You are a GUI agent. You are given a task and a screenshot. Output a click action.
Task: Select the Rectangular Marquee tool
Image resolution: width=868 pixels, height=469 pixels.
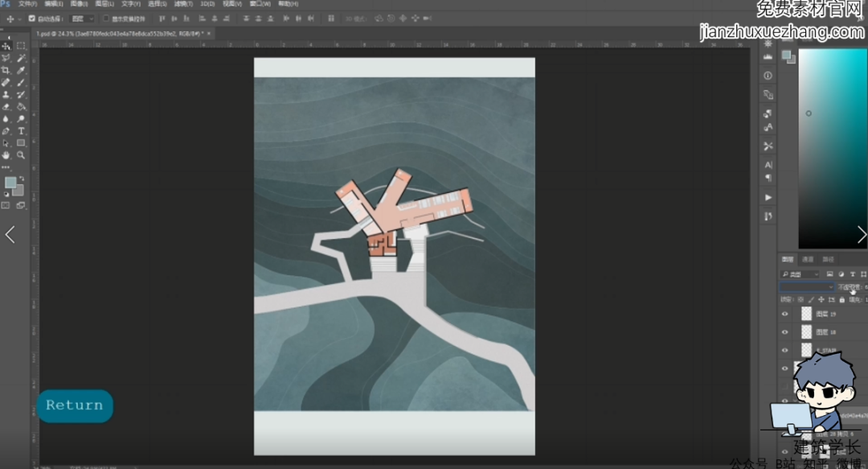click(21, 46)
